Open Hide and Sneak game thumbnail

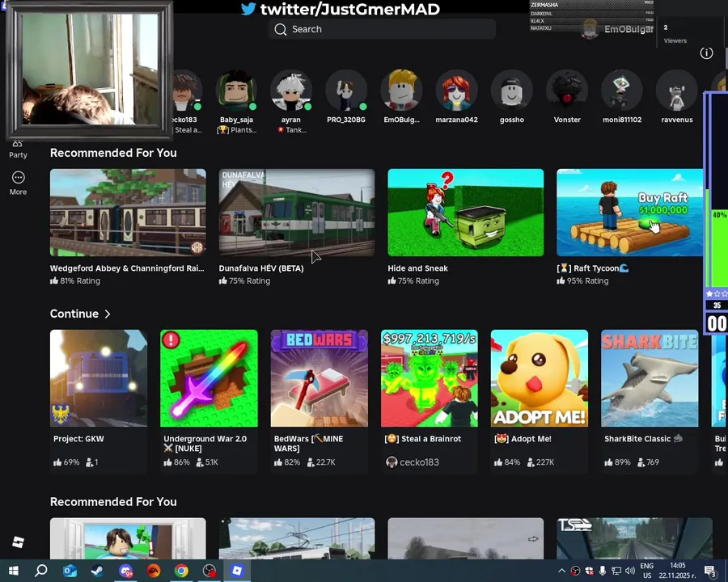point(466,213)
